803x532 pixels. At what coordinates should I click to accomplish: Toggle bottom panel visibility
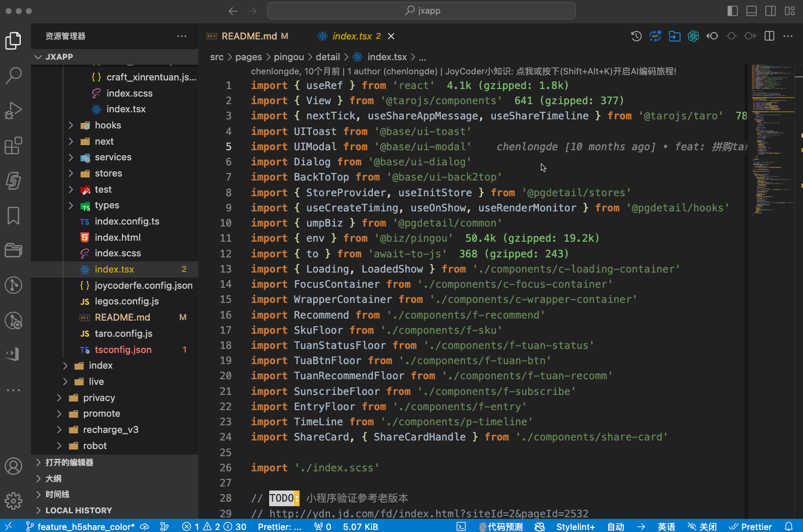pyautogui.click(x=752, y=11)
